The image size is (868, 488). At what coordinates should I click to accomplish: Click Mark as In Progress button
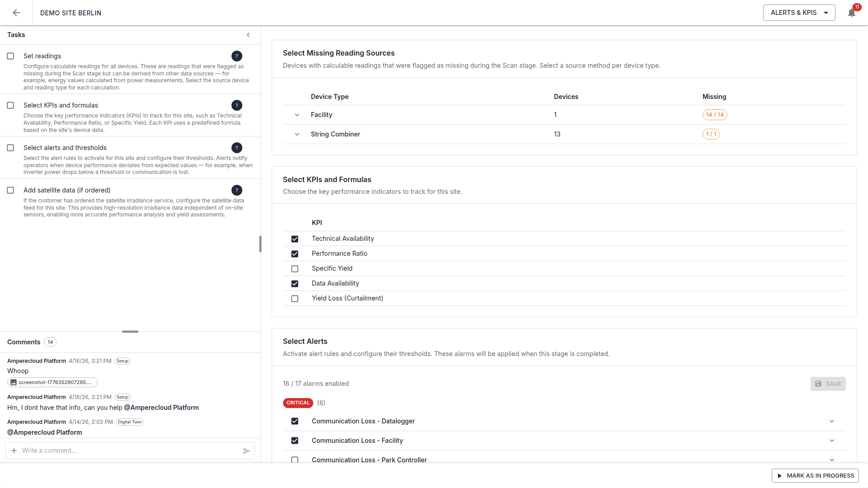click(815, 475)
